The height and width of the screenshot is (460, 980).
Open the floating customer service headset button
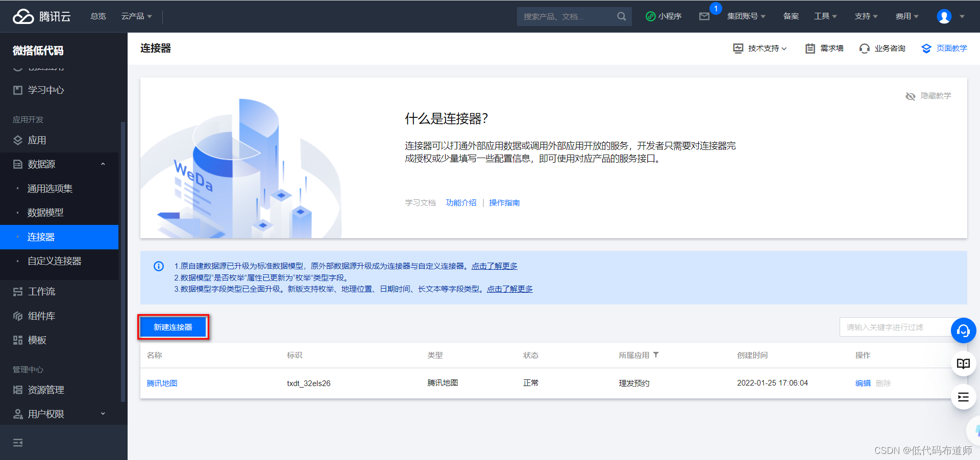pos(963,330)
